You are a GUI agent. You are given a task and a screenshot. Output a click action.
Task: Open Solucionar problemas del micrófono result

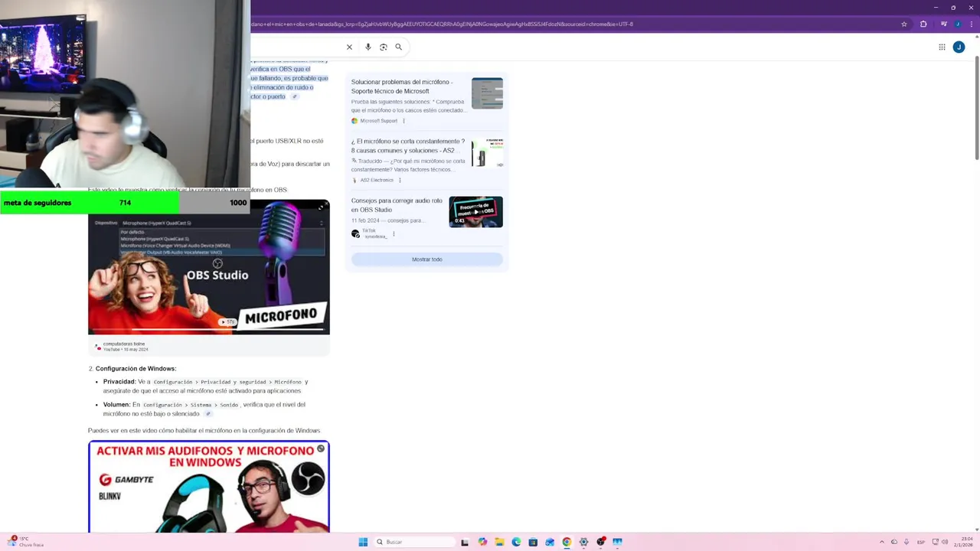401,86
